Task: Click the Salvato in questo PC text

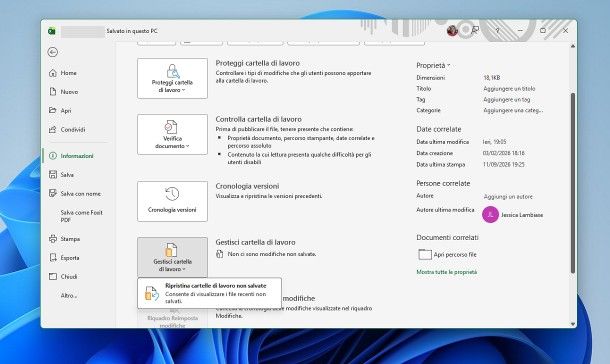Action: click(x=132, y=31)
